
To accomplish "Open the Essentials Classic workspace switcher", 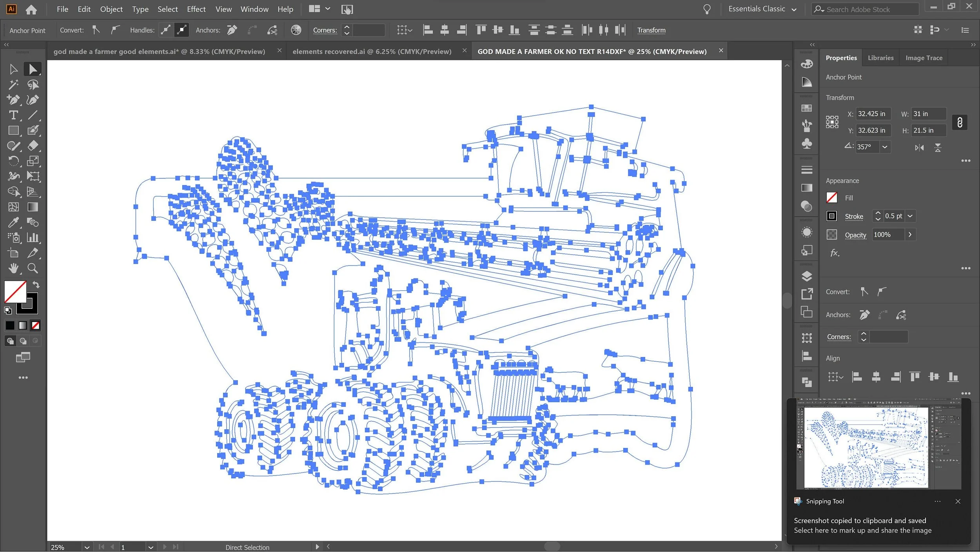I will (x=762, y=9).
